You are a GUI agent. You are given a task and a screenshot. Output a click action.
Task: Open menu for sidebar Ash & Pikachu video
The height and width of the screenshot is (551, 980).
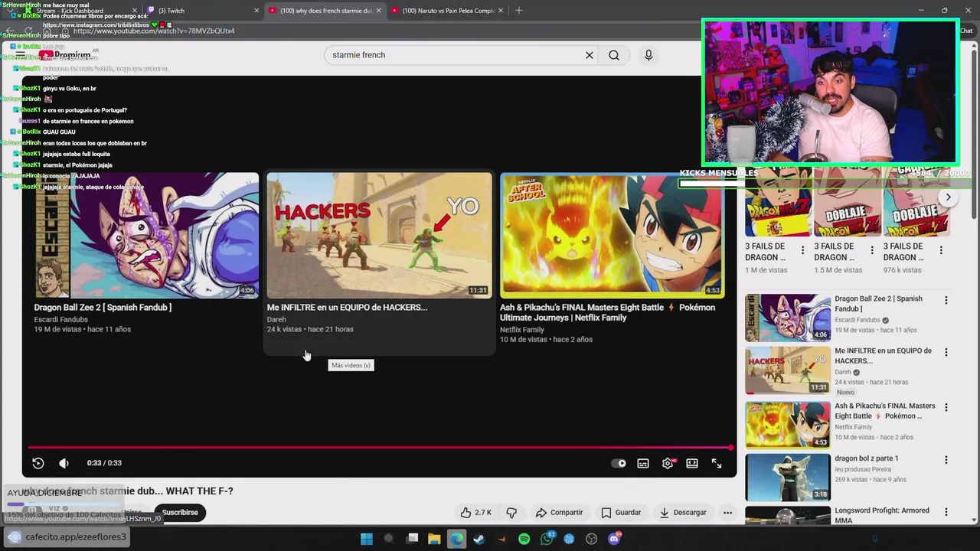946,408
